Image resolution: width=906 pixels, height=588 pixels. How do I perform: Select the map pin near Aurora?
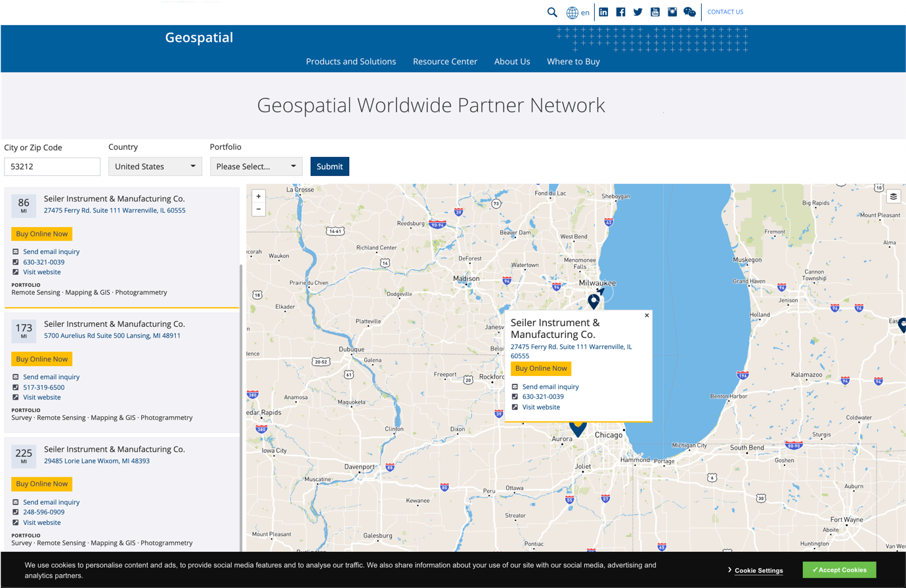click(578, 429)
